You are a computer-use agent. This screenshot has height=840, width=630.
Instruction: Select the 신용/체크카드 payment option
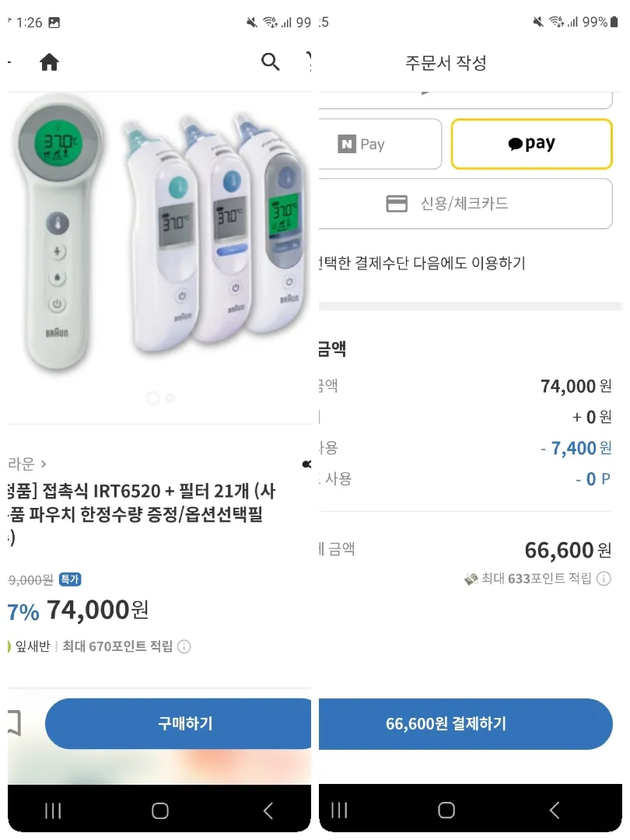click(x=465, y=204)
